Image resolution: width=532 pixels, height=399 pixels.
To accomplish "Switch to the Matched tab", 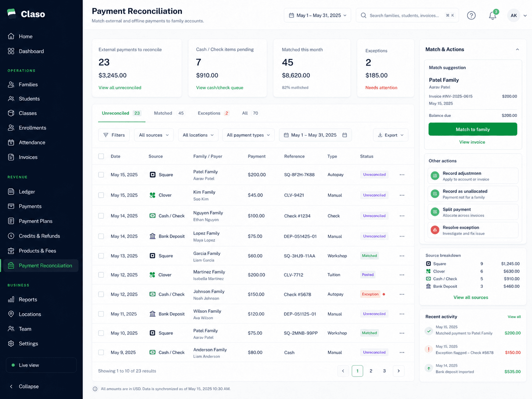I will click(169, 113).
